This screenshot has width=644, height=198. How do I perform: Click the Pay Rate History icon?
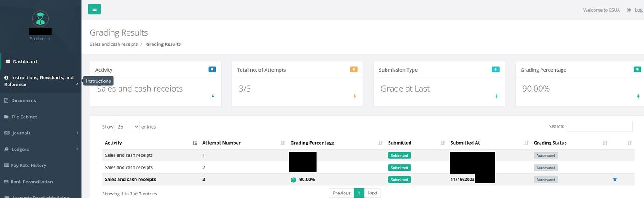(x=7, y=165)
